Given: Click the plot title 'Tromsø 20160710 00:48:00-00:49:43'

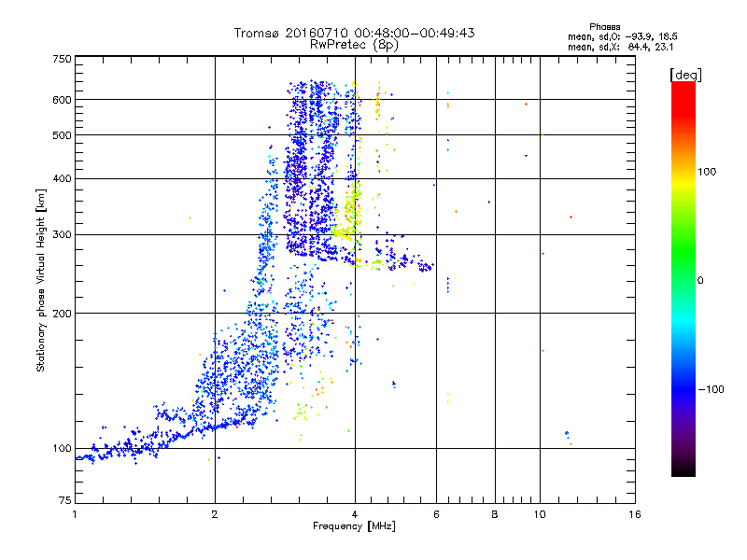Looking at the screenshot, I should [x=354, y=33].
